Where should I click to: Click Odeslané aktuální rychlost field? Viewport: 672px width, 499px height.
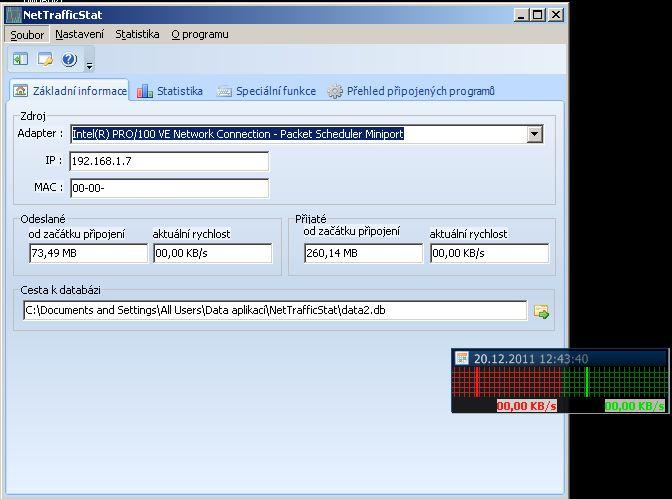213,253
